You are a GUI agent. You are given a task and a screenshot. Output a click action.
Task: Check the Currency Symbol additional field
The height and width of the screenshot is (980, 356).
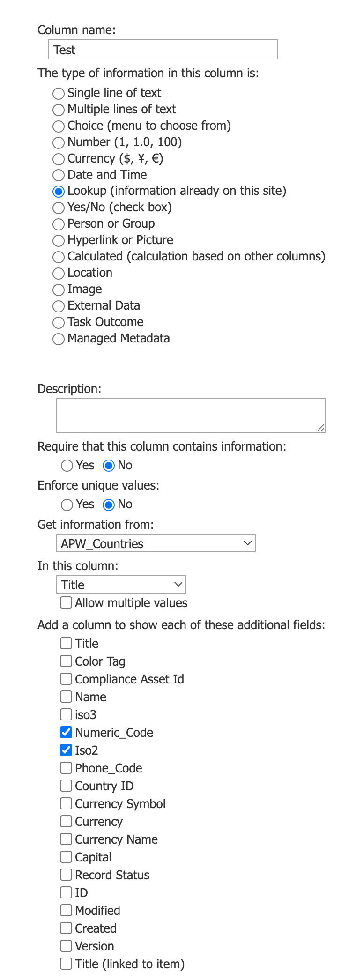pos(66,803)
